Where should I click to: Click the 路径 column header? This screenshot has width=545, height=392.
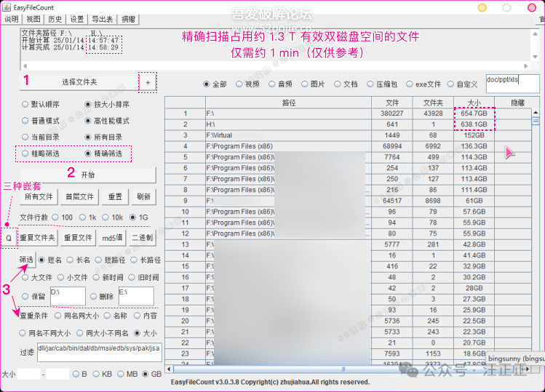tap(289, 103)
